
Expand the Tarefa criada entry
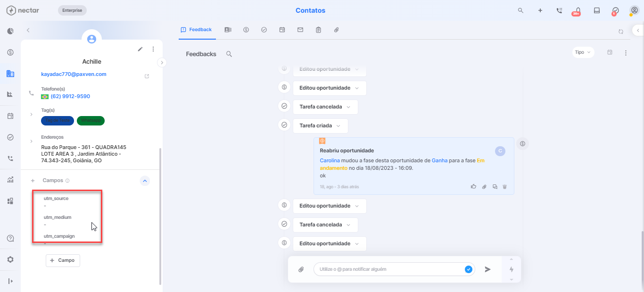pyautogui.click(x=321, y=126)
